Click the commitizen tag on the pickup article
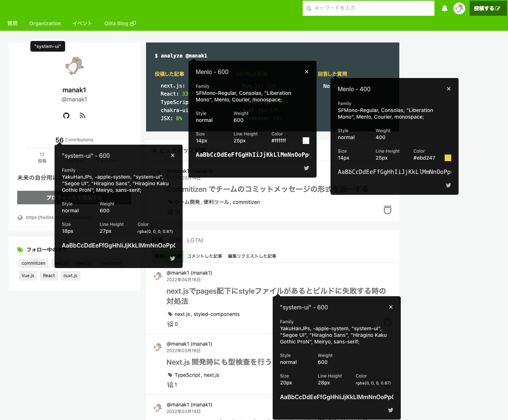The height and width of the screenshot is (420, 508). pos(246,202)
